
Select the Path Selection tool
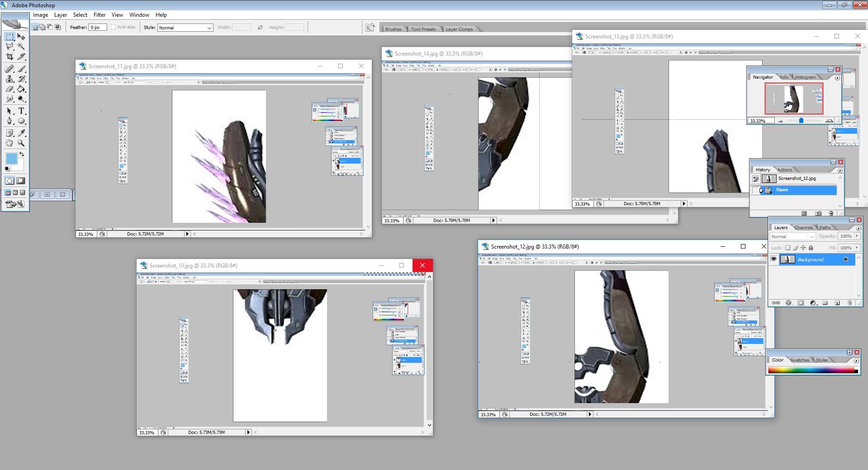coord(9,111)
